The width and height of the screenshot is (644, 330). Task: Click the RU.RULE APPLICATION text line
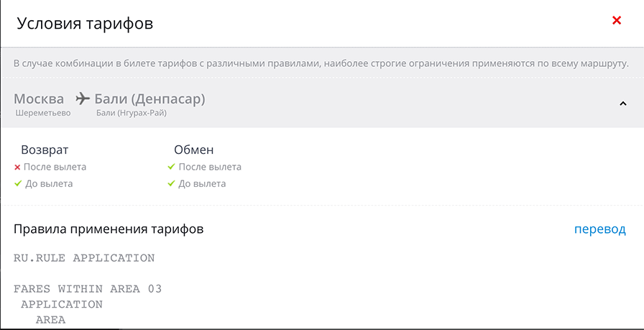point(84,257)
